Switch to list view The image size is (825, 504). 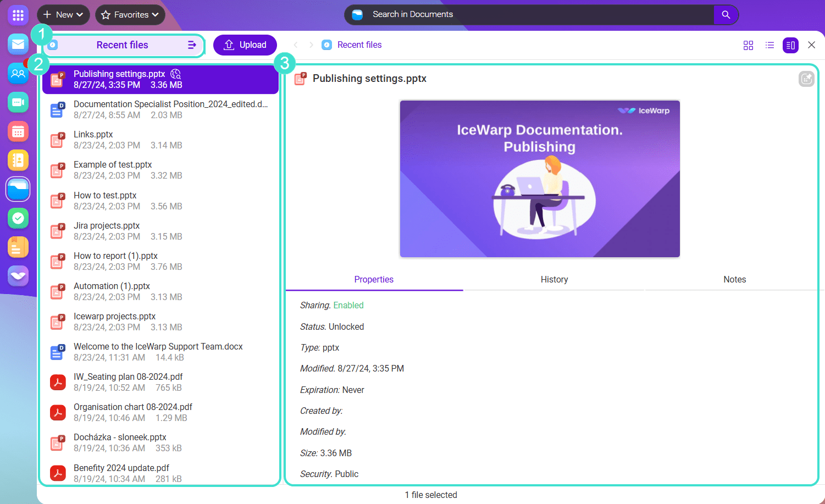tap(769, 45)
